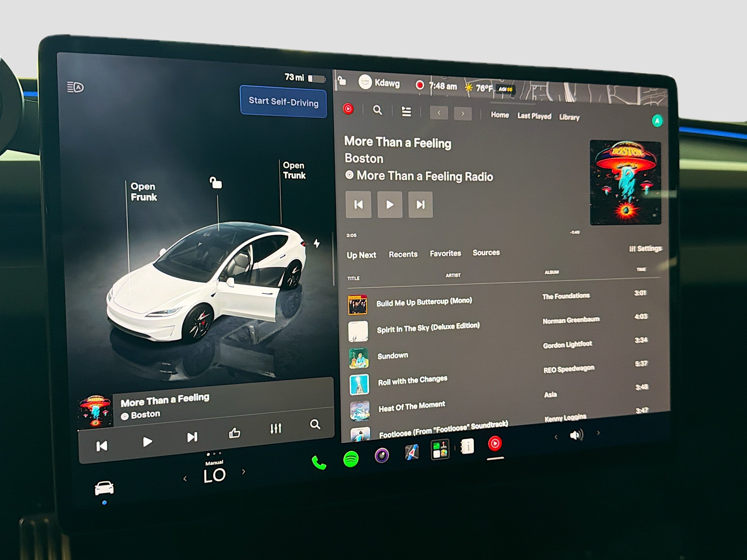Launch the Spotify app from the dock
The width and height of the screenshot is (747, 560).
coord(351,459)
